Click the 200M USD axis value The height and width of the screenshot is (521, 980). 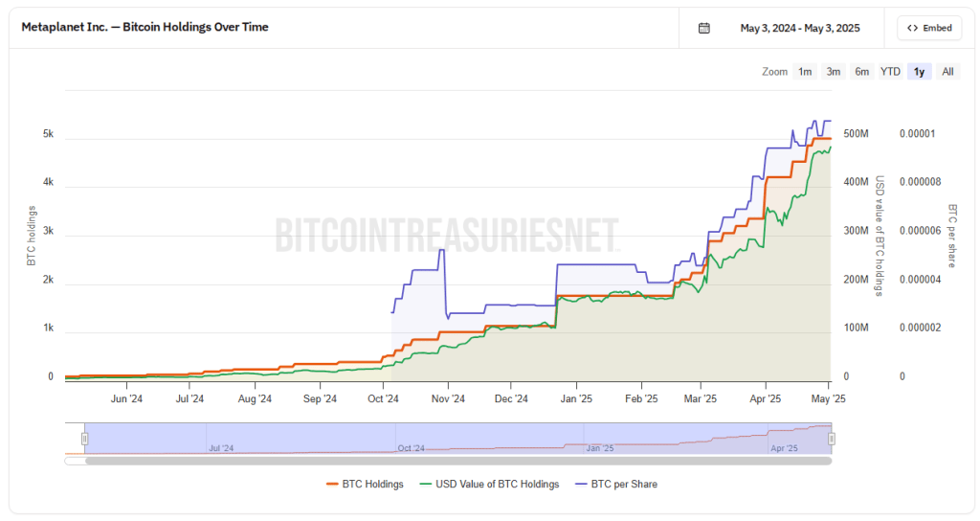coord(857,280)
